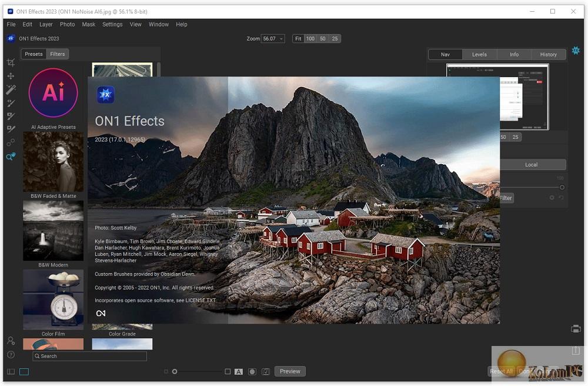Set zoom to 25 in top toolbar
The width and height of the screenshot is (588, 386).
pyautogui.click(x=335, y=39)
